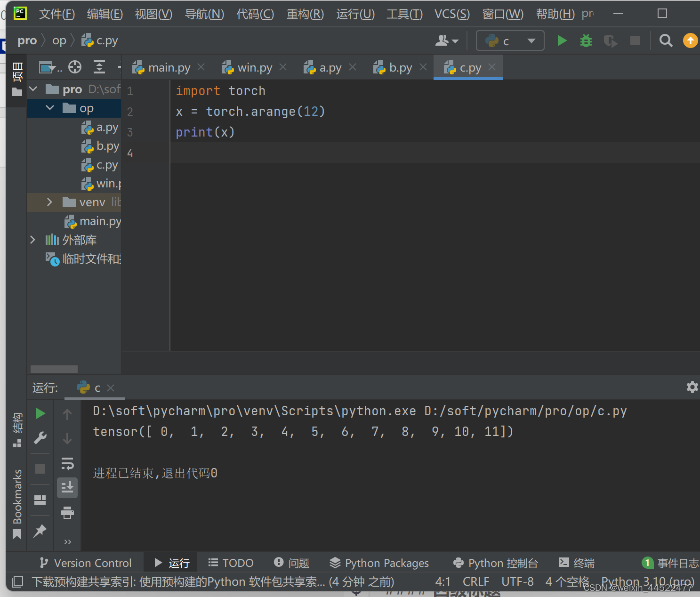The image size is (700, 597).
Task: Click the stop button in run panel
Action: [x=40, y=469]
